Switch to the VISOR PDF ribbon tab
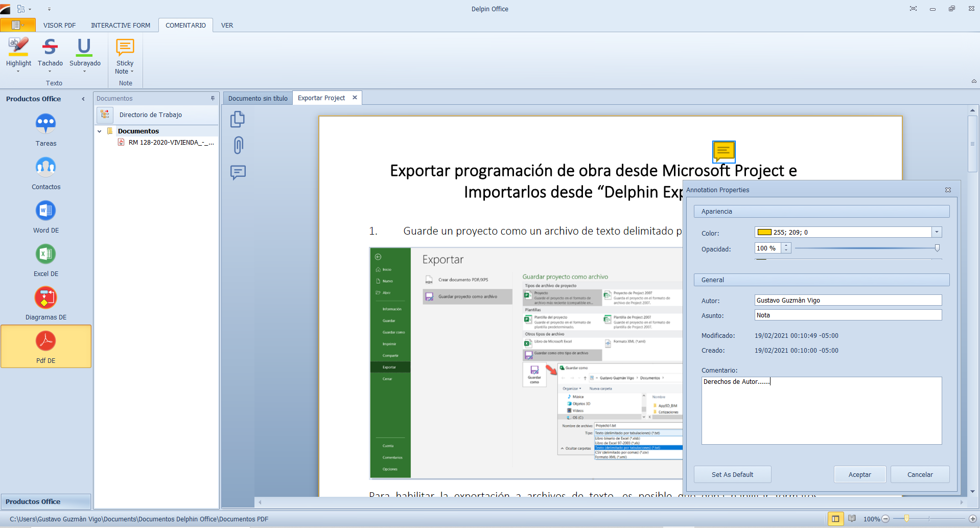The width and height of the screenshot is (980, 528). coord(59,25)
